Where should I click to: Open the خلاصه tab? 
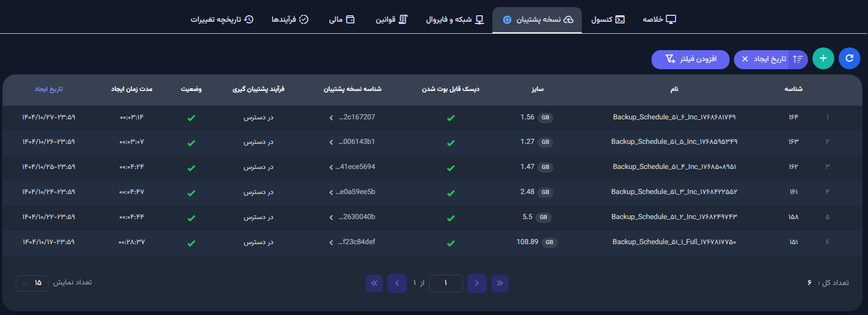click(x=659, y=20)
